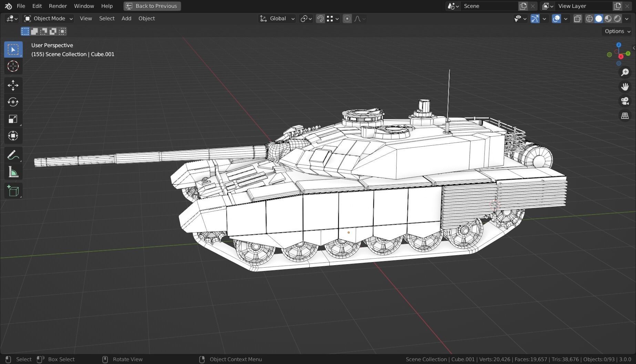636x364 pixels.
Task: Open the Help menu
Action: [x=107, y=6]
